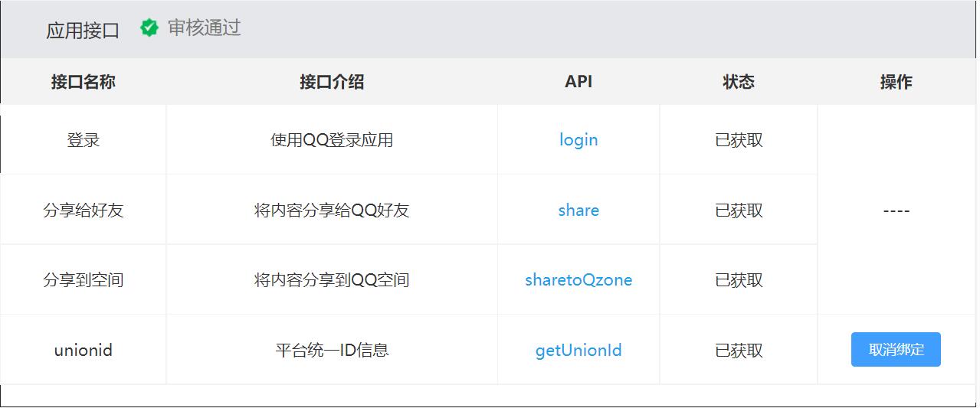Image resolution: width=980 pixels, height=408 pixels.
Task: Click 已获取 status in the 分享到空间 row
Action: coord(739,280)
